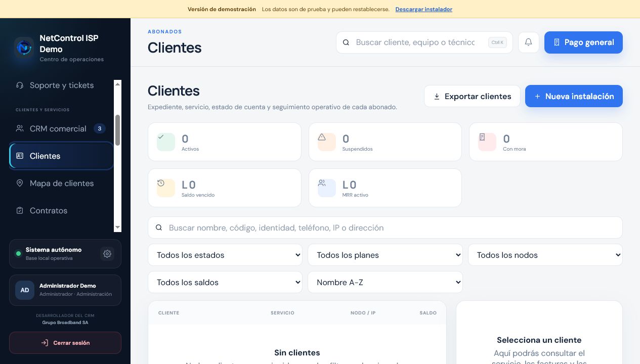Click the SALDO column header
Image resolution: width=640 pixels, height=364 pixels.
click(428, 313)
